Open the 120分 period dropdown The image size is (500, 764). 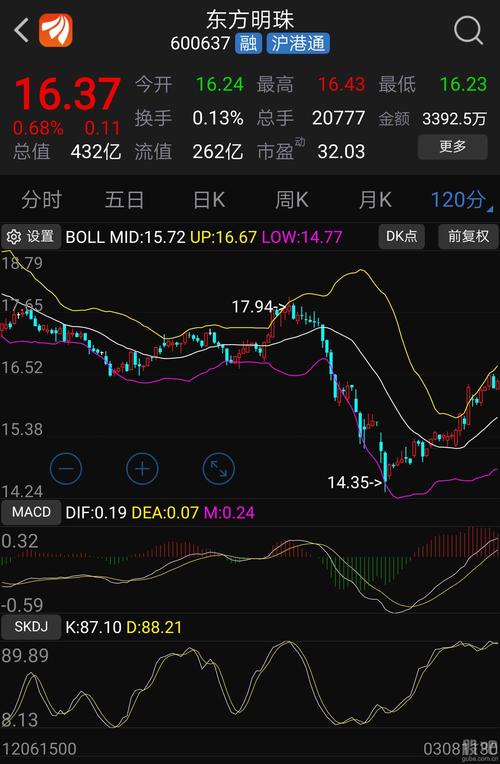[461, 200]
